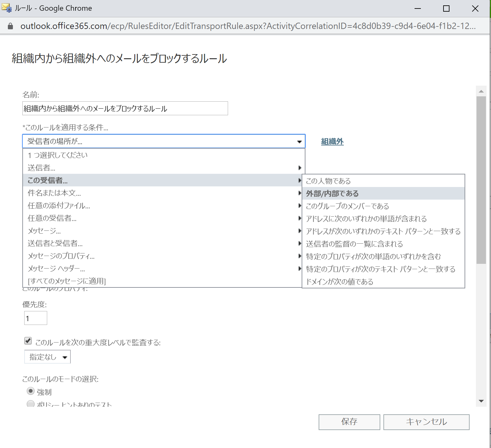Click the vertical scrollbar thumb

[x=481, y=180]
